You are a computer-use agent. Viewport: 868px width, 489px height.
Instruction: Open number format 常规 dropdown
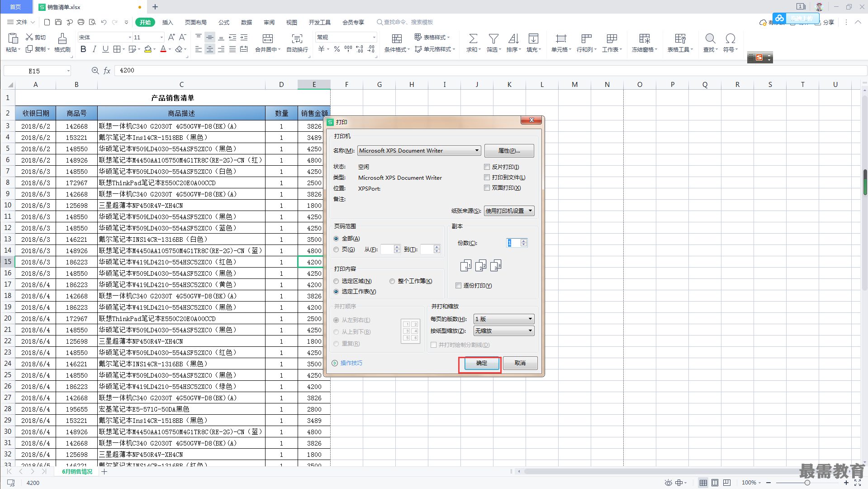374,38
